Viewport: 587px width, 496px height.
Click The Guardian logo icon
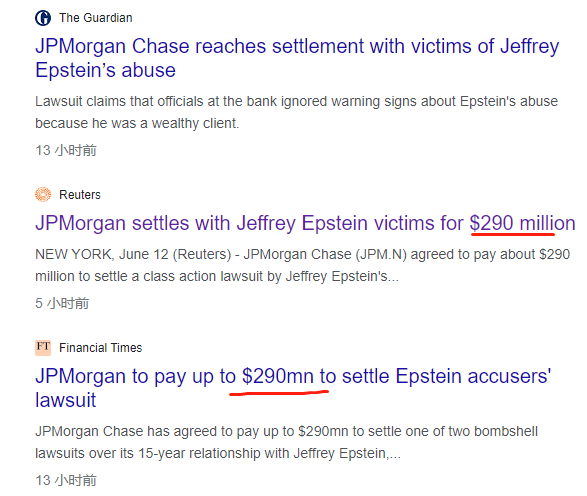(43, 18)
